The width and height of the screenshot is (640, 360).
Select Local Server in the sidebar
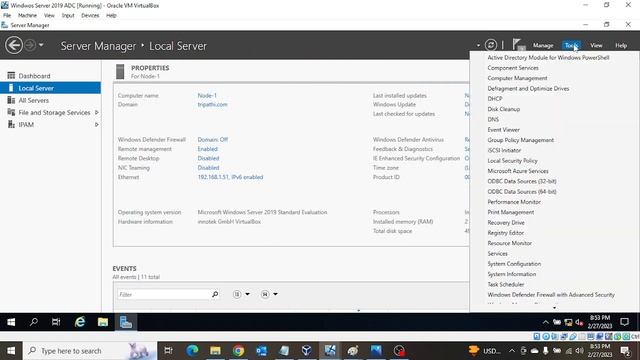click(51, 88)
